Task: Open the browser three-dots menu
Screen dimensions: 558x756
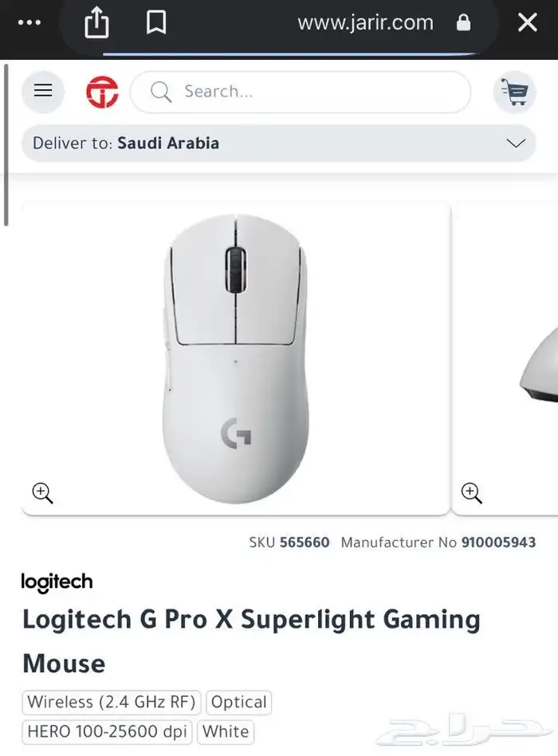Action: (x=29, y=22)
